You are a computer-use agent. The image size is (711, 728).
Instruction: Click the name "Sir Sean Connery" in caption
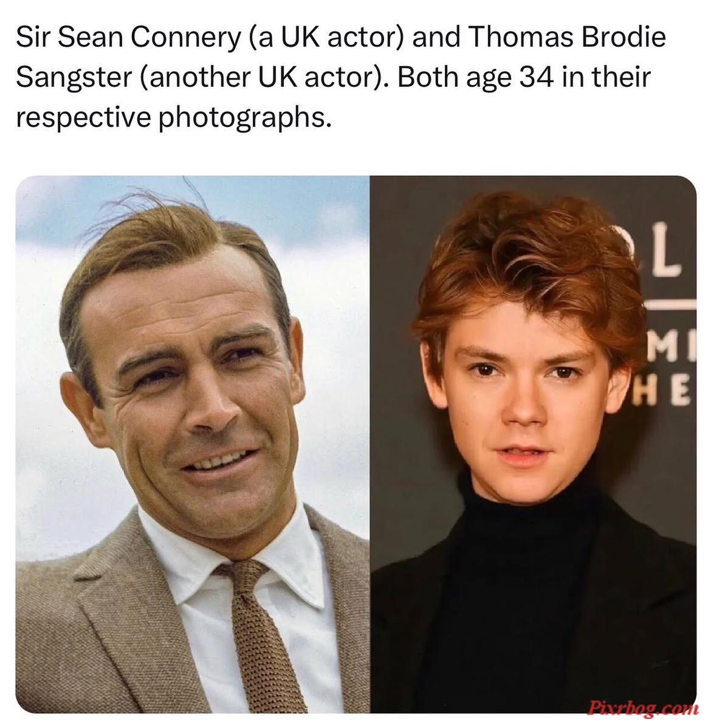tap(128, 37)
